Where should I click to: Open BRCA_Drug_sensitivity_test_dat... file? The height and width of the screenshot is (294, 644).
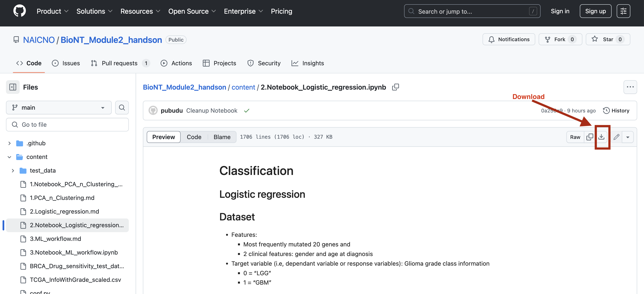coord(77,266)
